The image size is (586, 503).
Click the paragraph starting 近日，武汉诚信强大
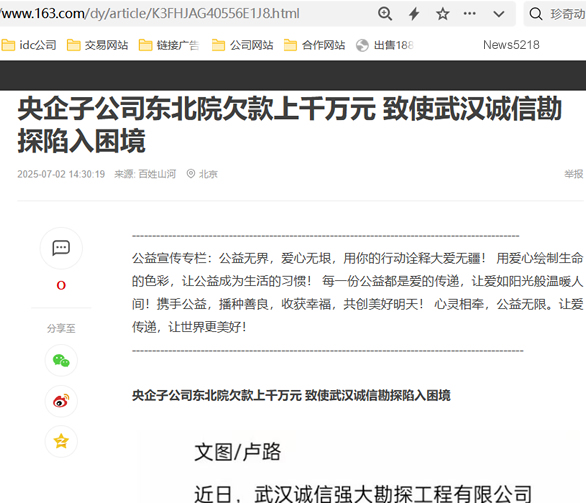363,494
